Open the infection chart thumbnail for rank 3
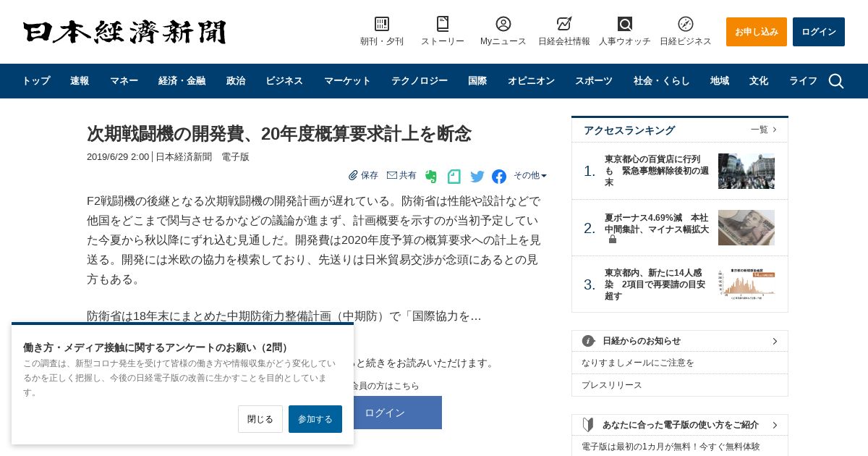 coord(746,284)
